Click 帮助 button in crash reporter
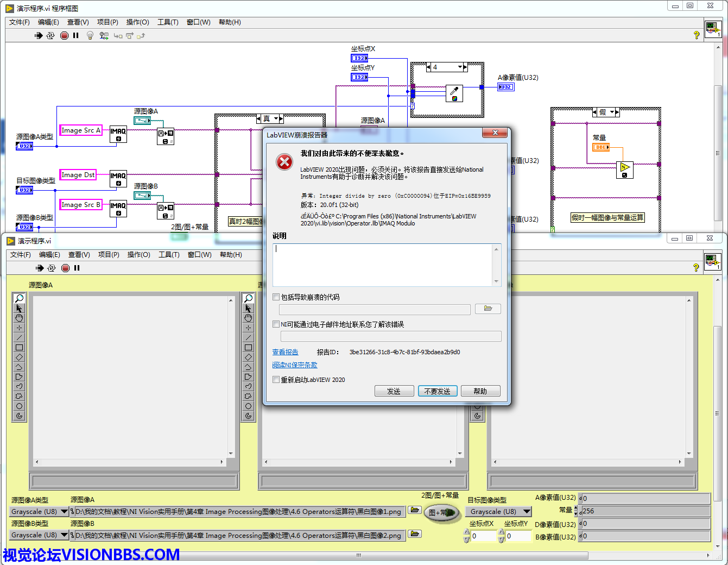Viewport: 728px width, 565px height. pos(480,391)
